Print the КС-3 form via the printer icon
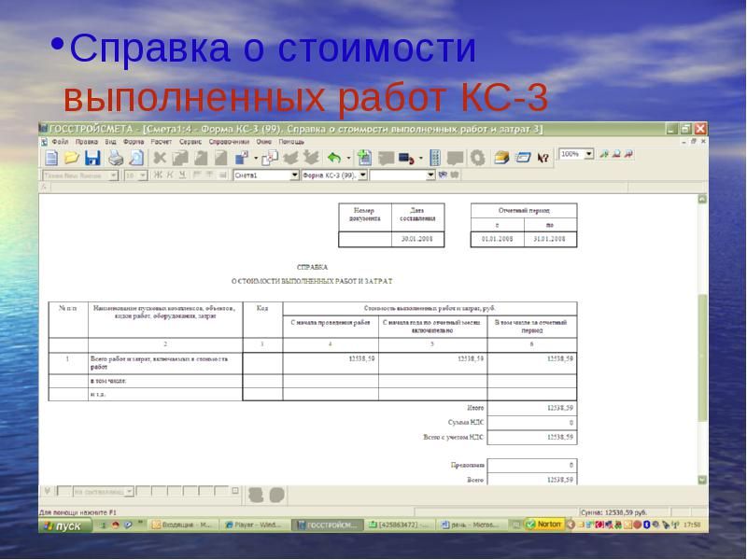Screen dimensions: 747x560 point(114,156)
